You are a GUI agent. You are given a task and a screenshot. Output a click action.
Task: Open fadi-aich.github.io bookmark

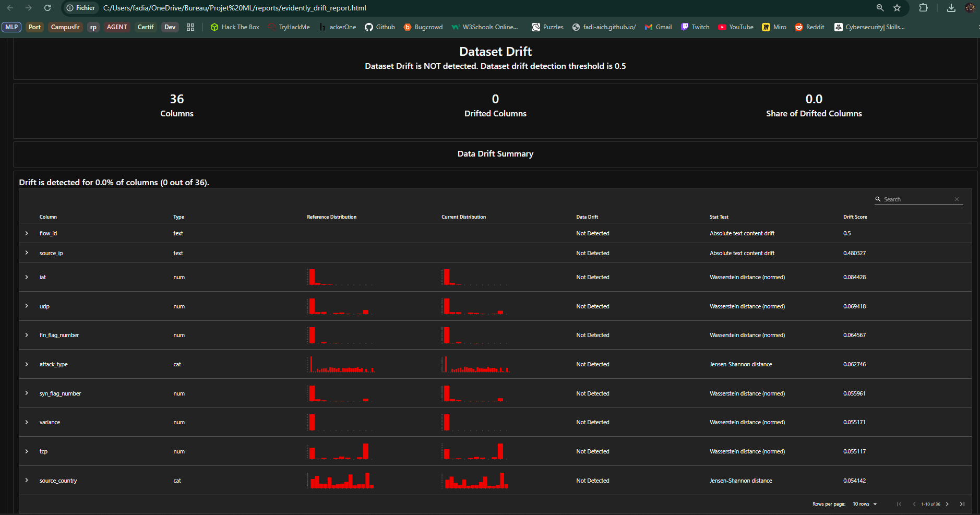(604, 27)
